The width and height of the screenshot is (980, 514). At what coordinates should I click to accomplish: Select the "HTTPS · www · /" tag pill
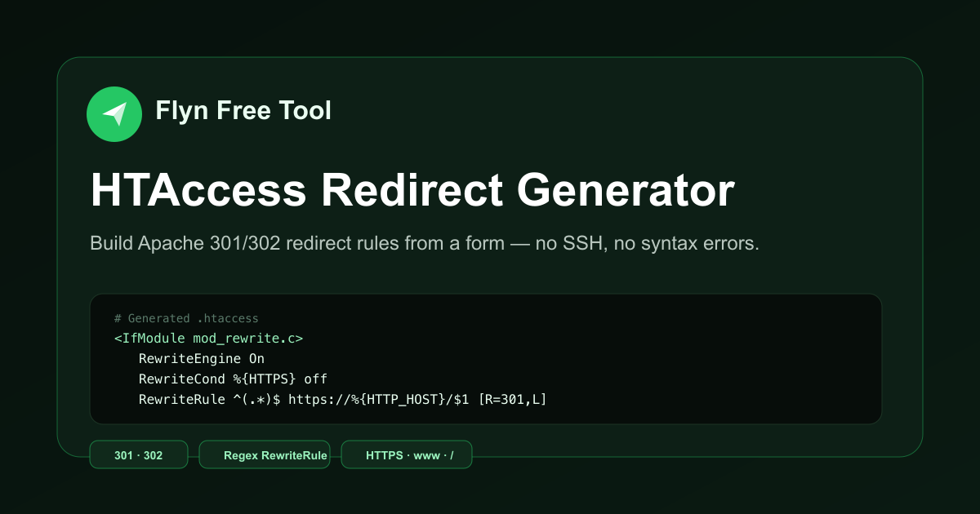pyautogui.click(x=407, y=455)
